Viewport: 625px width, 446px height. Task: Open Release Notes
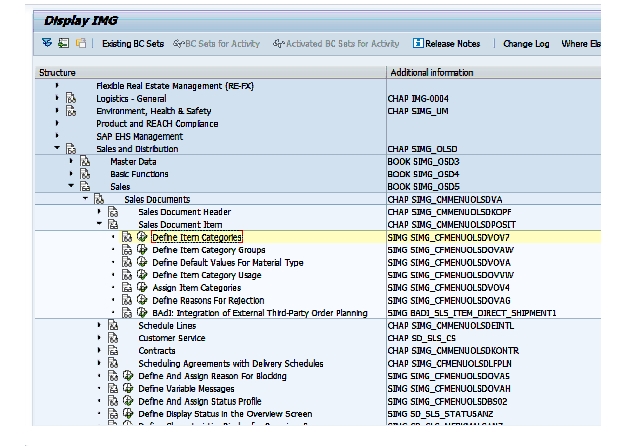446,44
